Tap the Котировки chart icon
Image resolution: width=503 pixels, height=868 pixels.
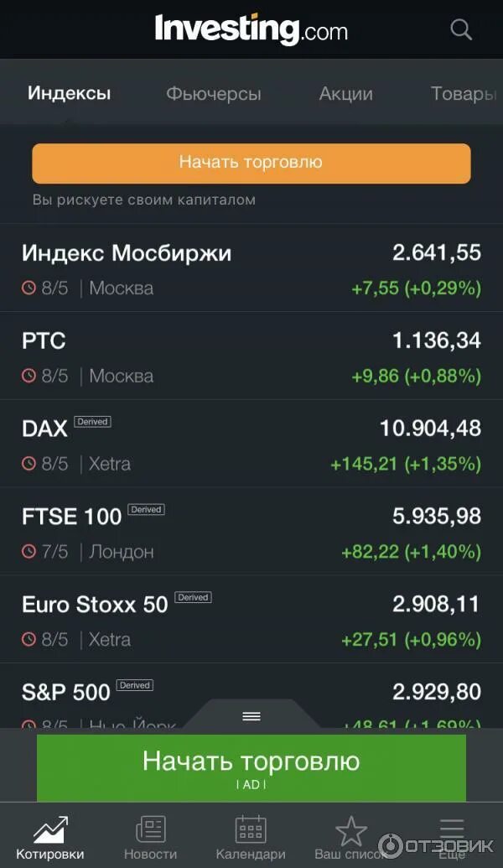pos(50,829)
